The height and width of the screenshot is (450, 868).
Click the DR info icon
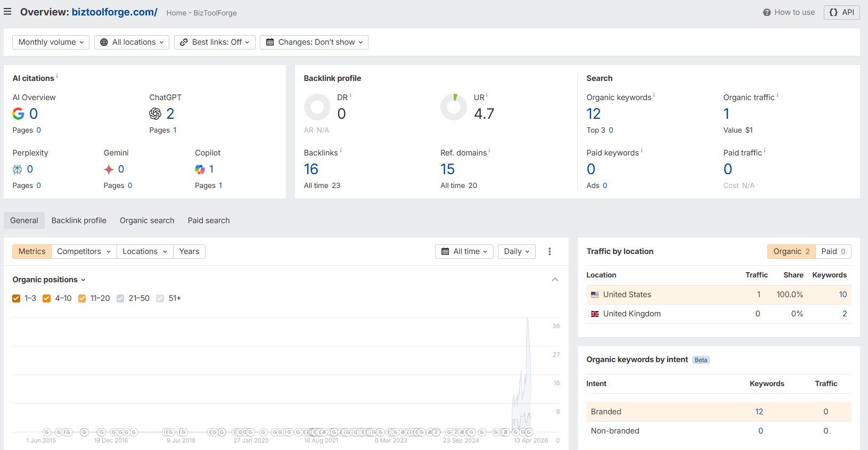(350, 95)
